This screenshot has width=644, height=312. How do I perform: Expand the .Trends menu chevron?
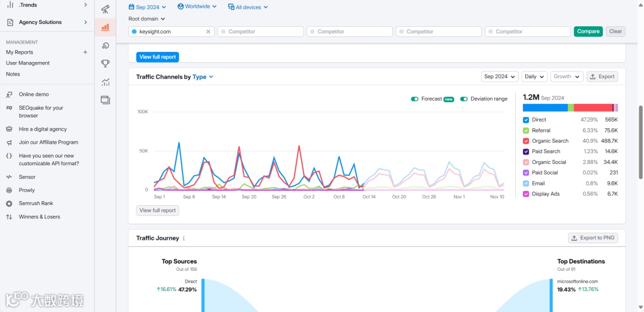(x=85, y=5)
